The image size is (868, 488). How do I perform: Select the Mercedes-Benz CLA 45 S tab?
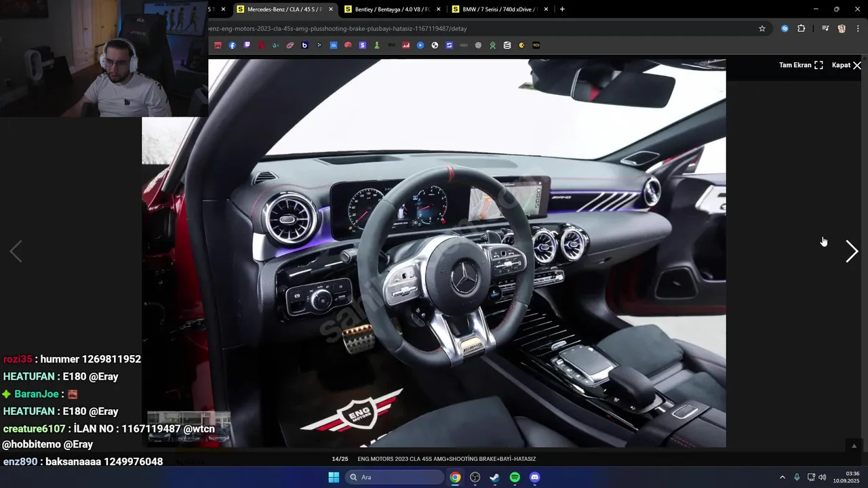[x=284, y=9]
